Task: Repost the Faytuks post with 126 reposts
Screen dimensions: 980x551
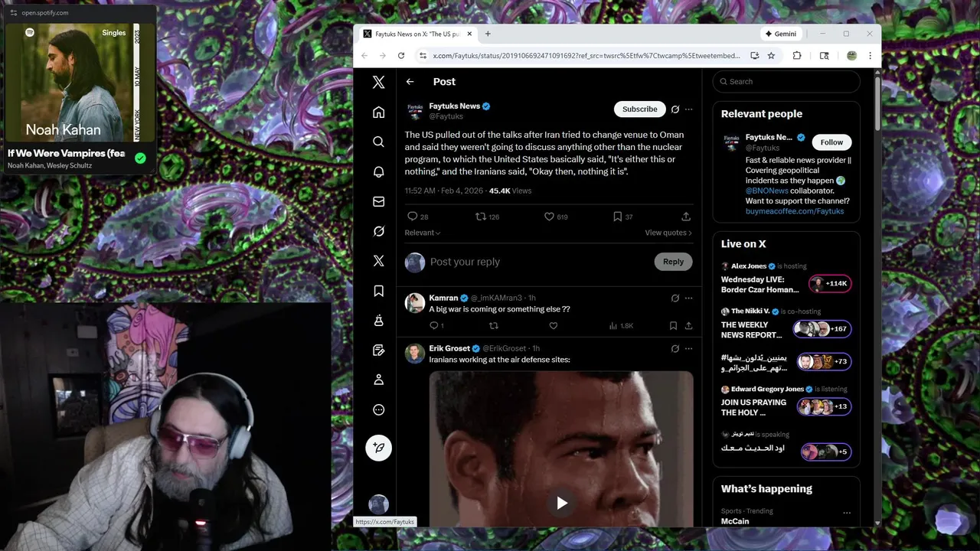Action: click(x=481, y=217)
